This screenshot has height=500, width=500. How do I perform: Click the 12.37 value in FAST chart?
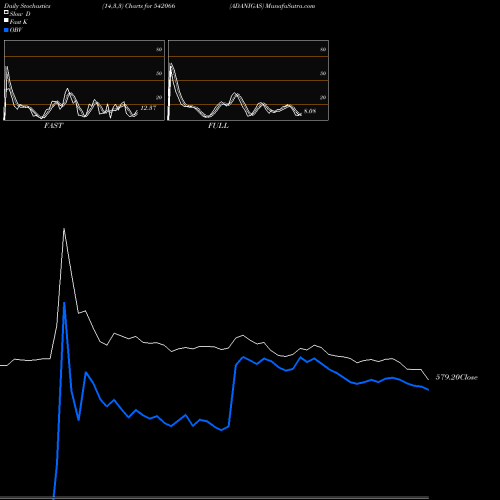pos(148,108)
